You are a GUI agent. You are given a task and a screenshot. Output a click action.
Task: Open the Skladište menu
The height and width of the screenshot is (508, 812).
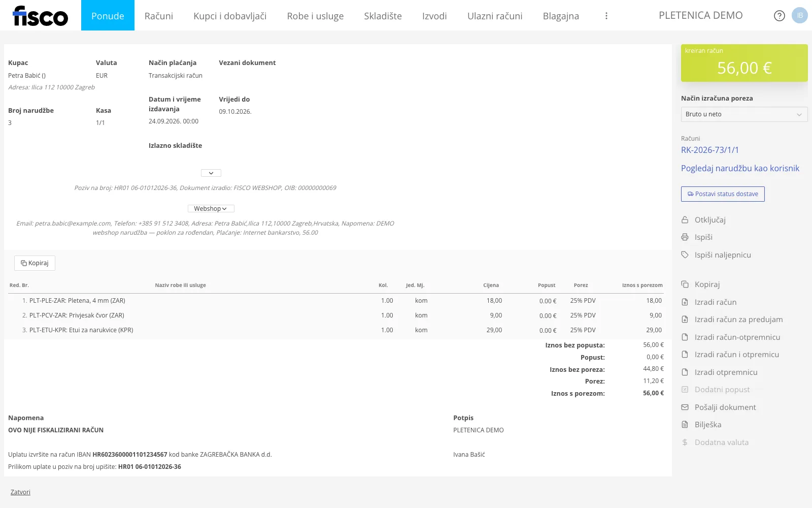[383, 16]
